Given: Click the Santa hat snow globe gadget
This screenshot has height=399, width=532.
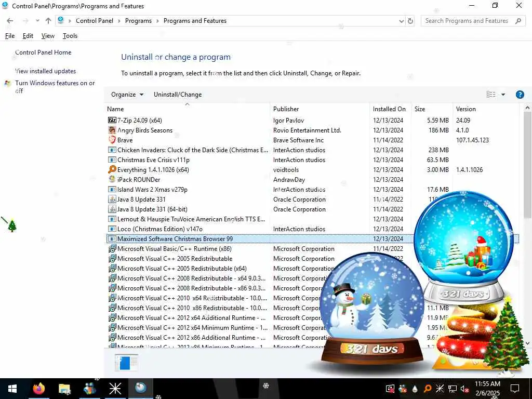Looking at the screenshot, I should tap(463, 247).
